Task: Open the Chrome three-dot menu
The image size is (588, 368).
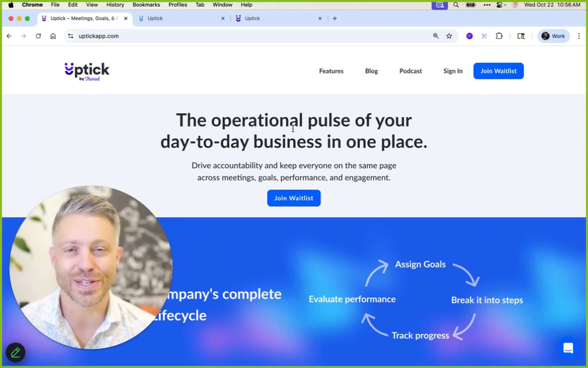Action: [579, 36]
